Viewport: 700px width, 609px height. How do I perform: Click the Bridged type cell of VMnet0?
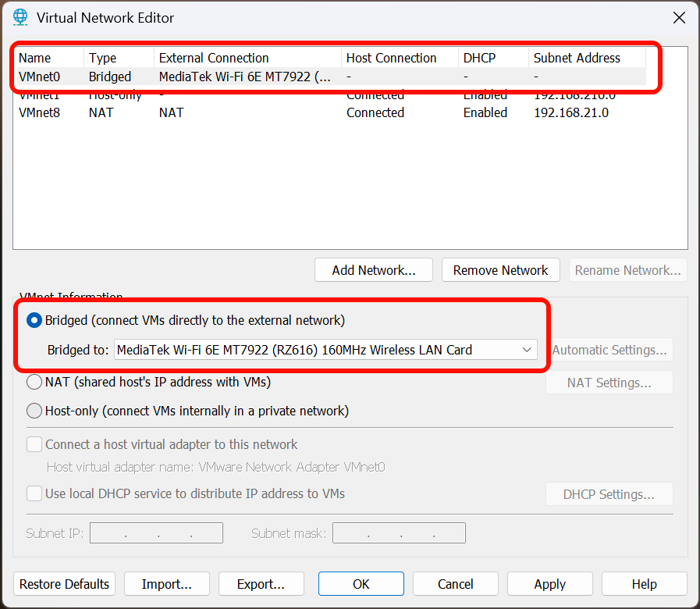pyautogui.click(x=110, y=77)
